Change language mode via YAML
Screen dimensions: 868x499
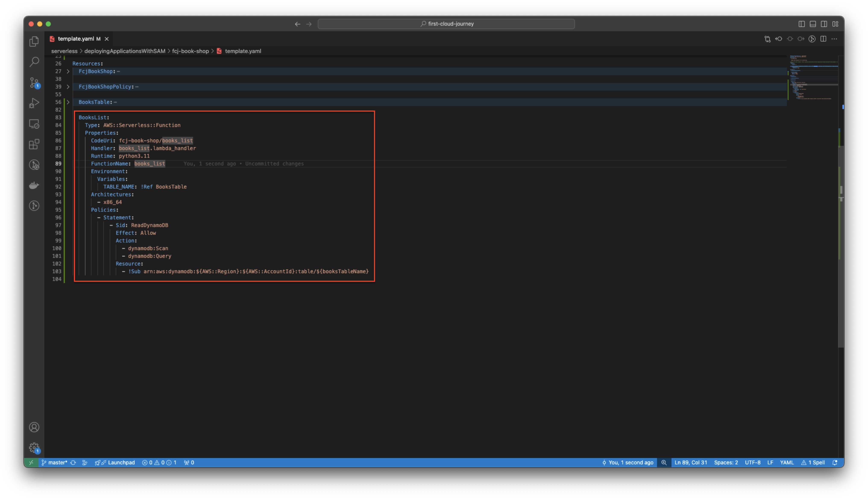[787, 463]
